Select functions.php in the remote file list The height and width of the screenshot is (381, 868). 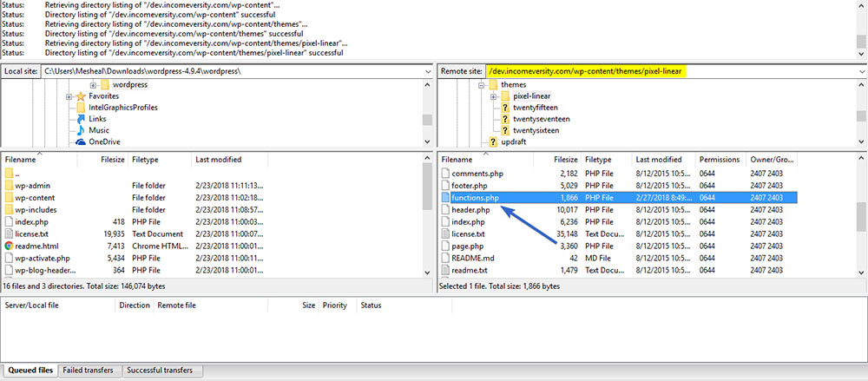click(475, 198)
